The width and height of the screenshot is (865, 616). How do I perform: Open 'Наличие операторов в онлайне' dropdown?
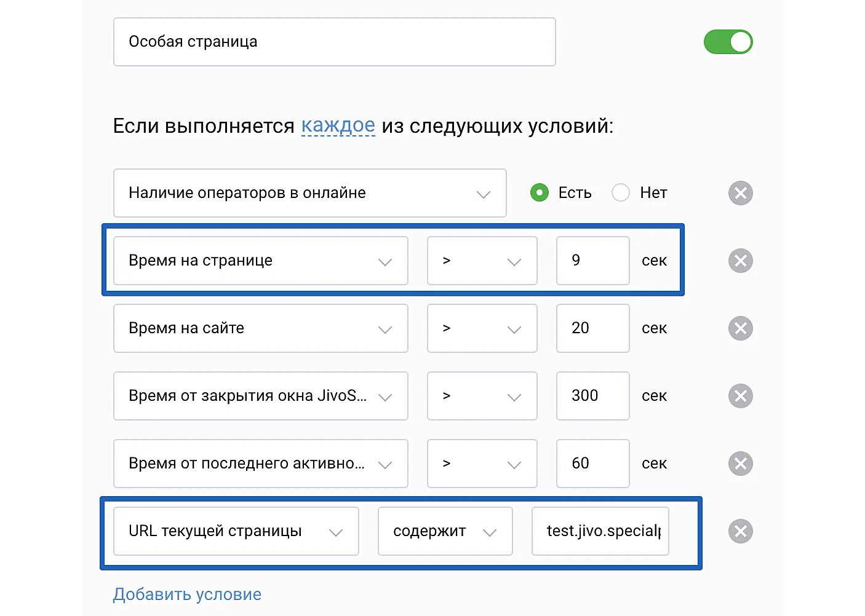tap(309, 193)
